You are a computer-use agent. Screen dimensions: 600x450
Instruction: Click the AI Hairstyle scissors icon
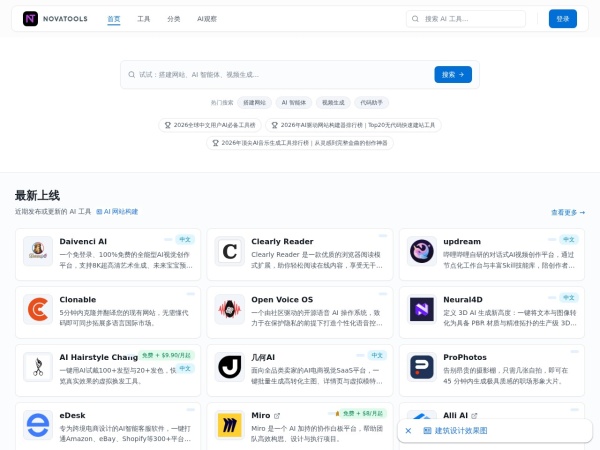tap(38, 367)
